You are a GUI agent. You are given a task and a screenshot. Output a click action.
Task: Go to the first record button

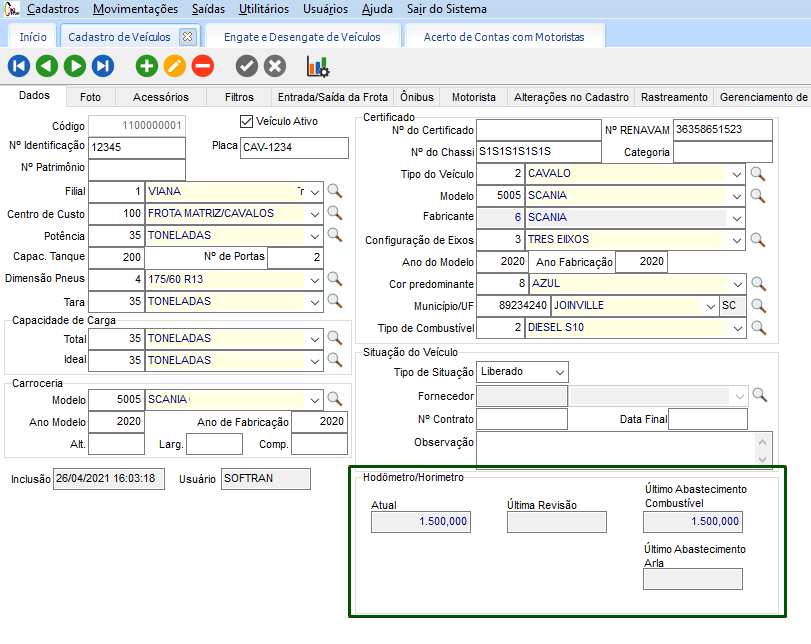point(19,66)
